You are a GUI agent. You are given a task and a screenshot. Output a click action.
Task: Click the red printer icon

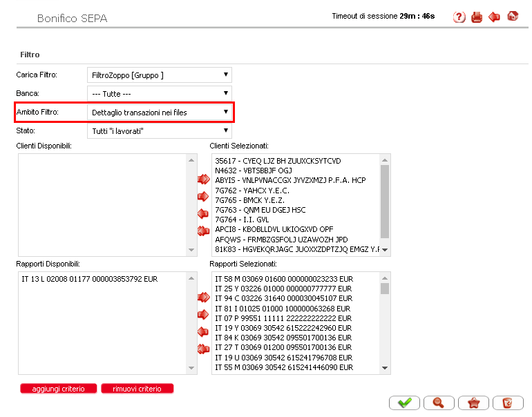click(477, 17)
